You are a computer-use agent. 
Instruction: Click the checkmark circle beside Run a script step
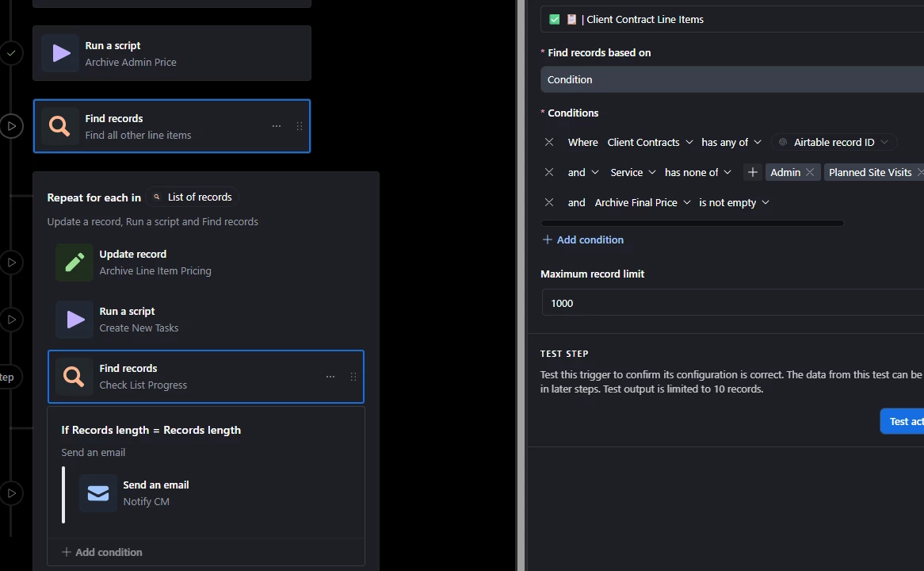click(11, 53)
